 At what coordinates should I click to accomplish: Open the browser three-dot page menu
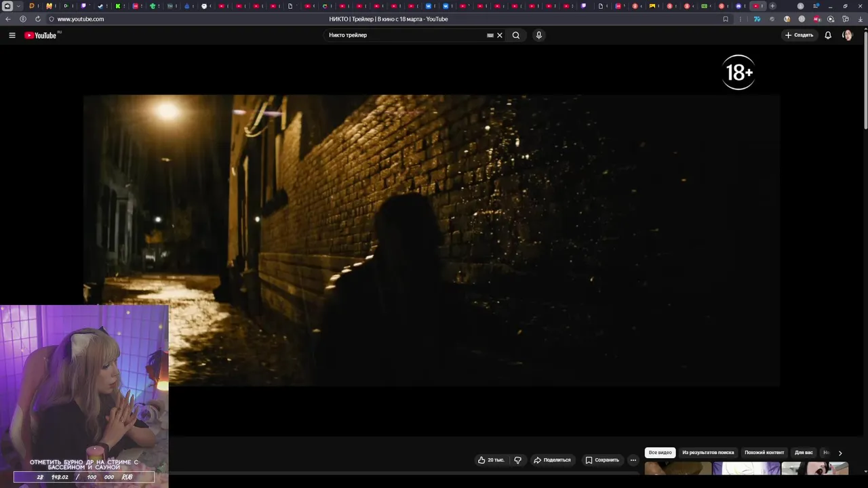[x=741, y=19]
